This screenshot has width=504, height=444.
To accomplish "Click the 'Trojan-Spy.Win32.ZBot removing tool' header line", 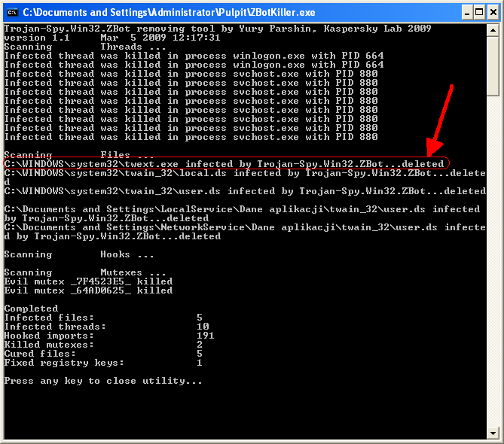I will [x=218, y=29].
